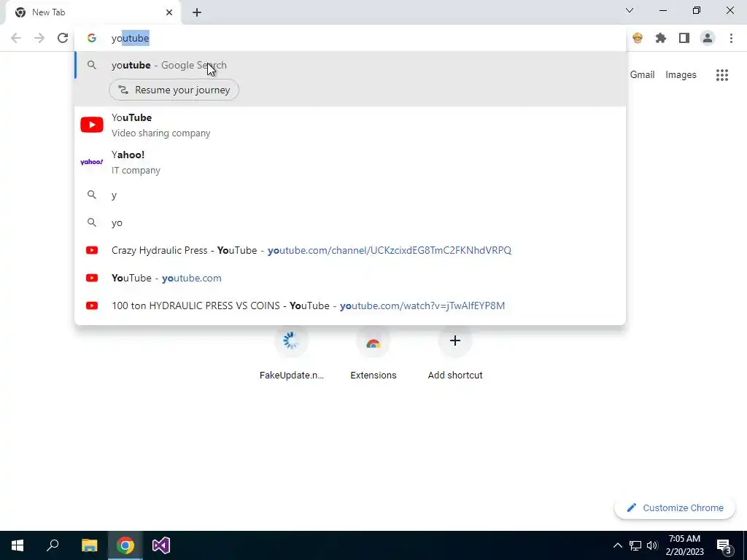Click the extension icon left of Extensions puzzle
Image resolution: width=747 pixels, height=560 pixels.
(x=638, y=38)
